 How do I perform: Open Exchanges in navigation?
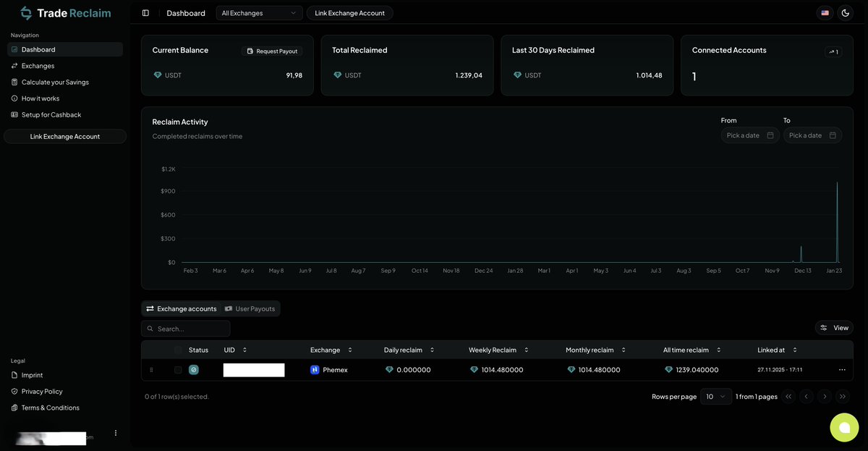point(65,66)
